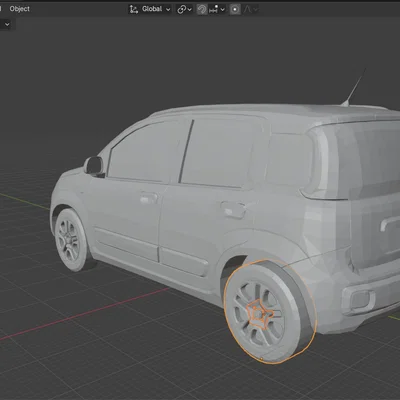Toggle proportional editing circle button
This screenshot has width=400, height=400.
click(235, 9)
